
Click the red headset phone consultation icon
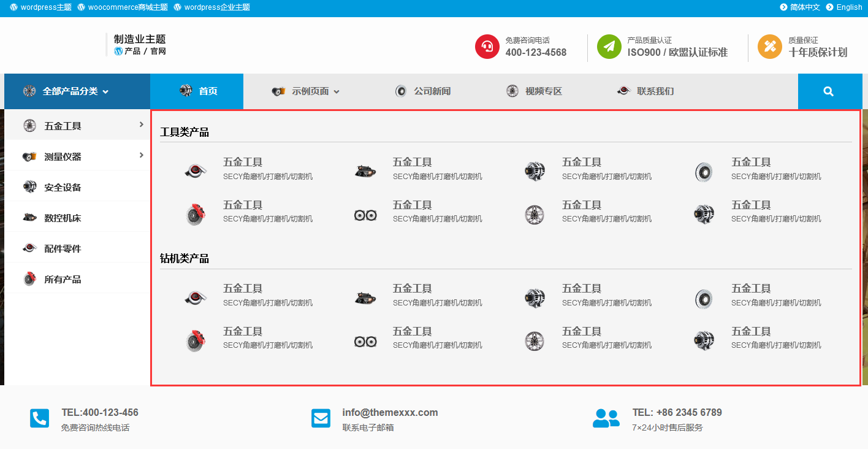point(487,47)
